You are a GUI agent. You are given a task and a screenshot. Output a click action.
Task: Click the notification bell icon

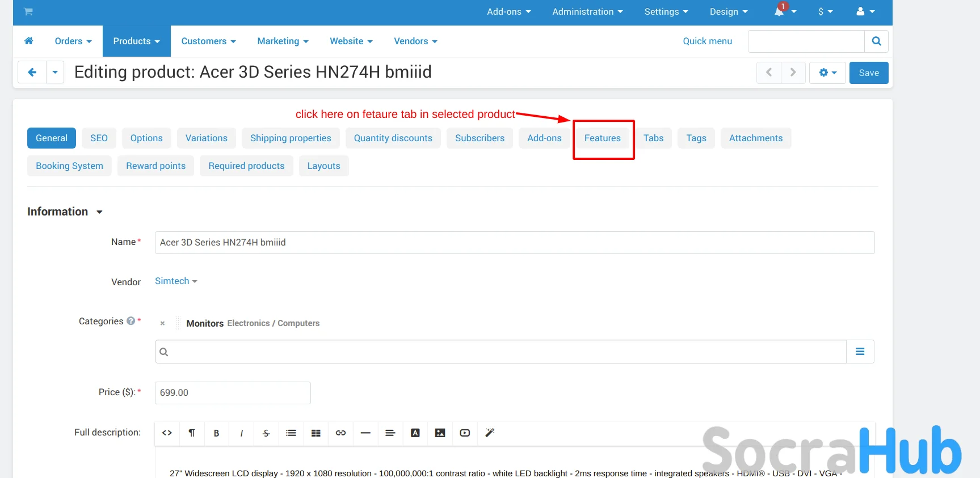(780, 11)
